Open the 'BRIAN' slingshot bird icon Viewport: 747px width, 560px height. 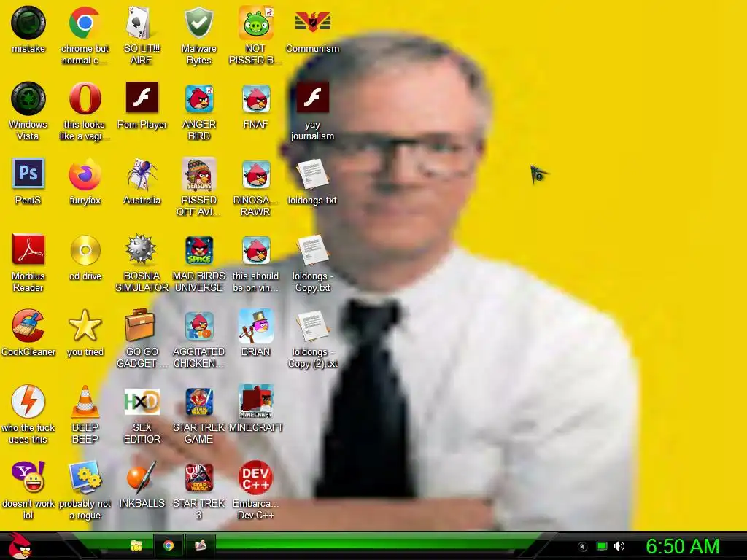(256, 326)
